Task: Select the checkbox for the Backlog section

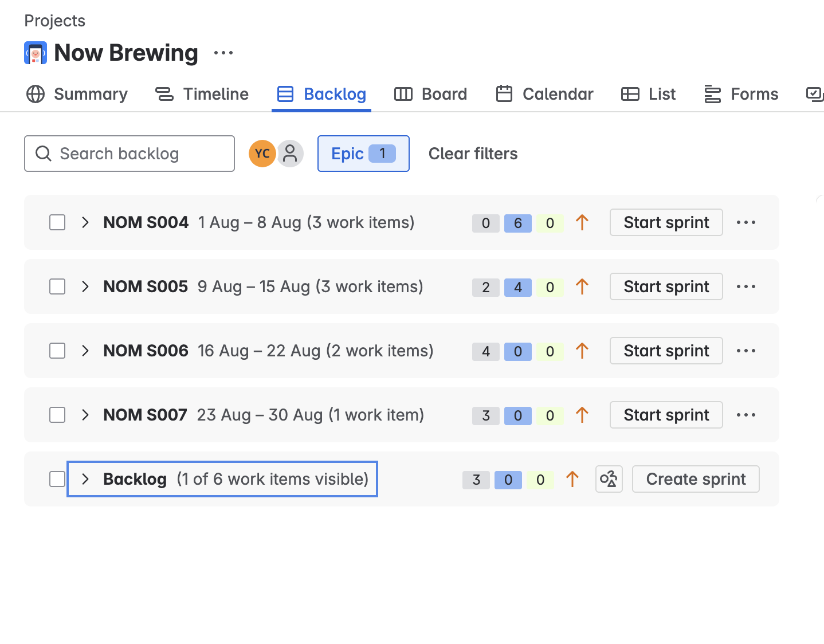Action: point(57,479)
